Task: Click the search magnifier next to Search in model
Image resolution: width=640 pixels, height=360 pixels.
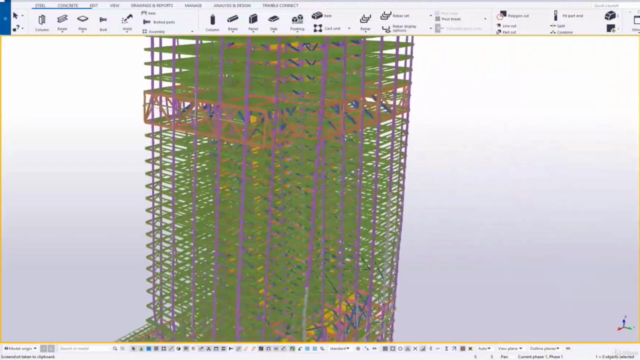Action: (x=115, y=349)
